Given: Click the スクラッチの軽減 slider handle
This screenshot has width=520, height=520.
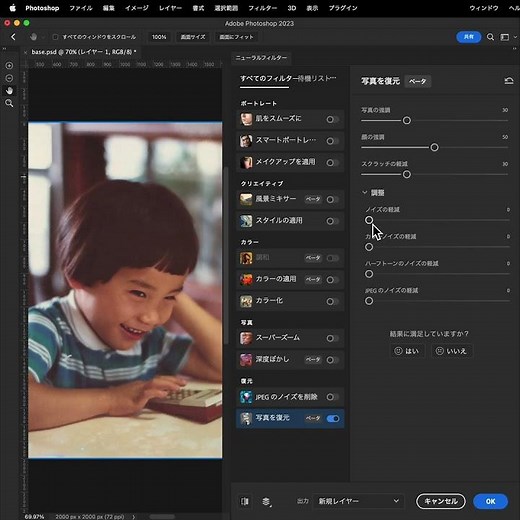Looking at the screenshot, I should pyautogui.click(x=407, y=174).
